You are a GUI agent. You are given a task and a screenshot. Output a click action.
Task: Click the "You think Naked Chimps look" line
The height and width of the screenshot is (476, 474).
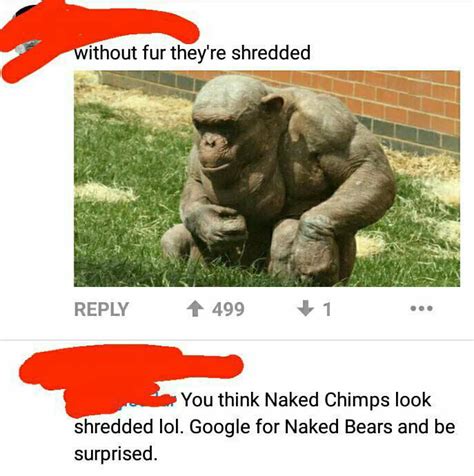tap(306, 399)
